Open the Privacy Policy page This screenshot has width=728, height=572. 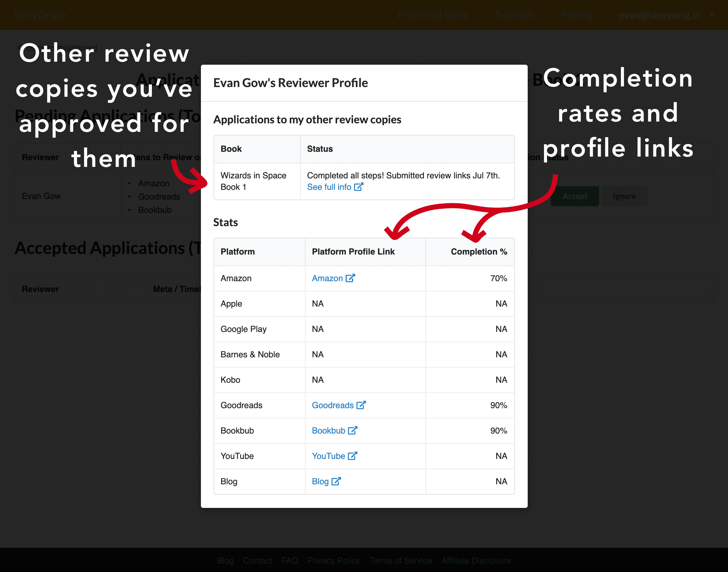click(333, 561)
